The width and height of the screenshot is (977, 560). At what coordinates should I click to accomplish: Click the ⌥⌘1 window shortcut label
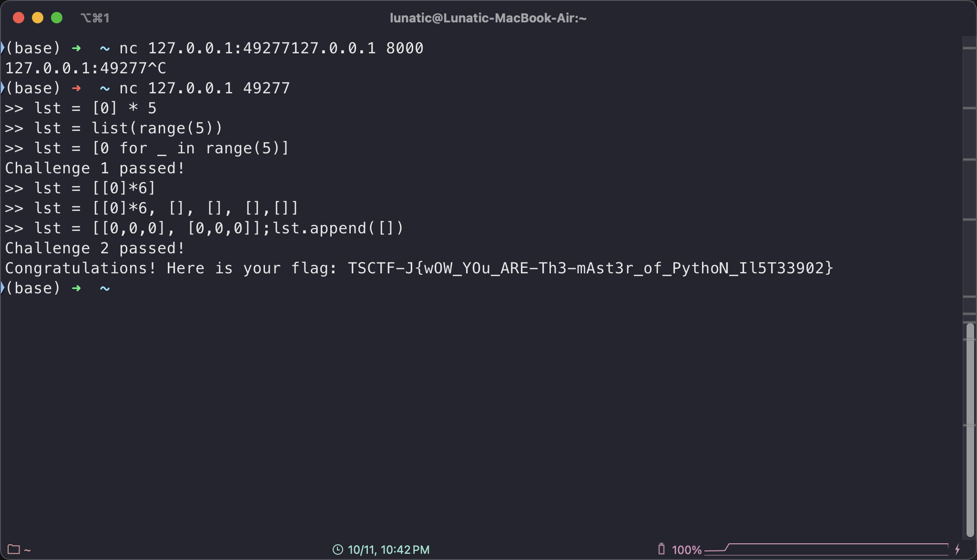tap(95, 18)
